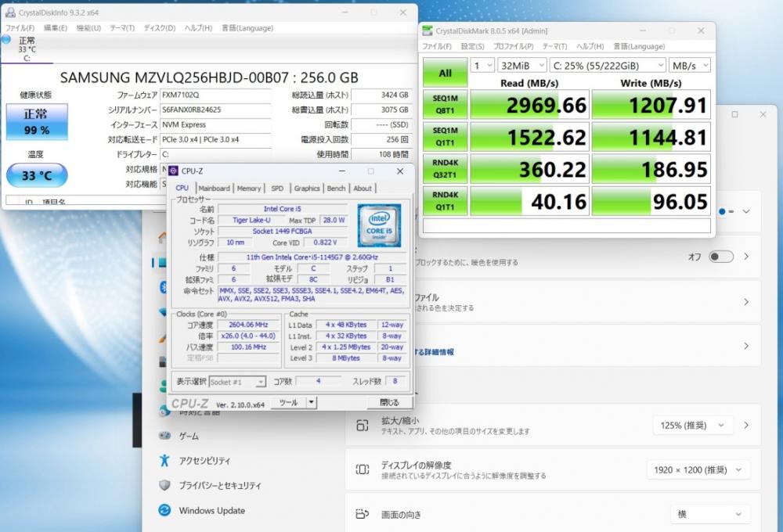Click the ツール button in CPU-Z
Image resolution: width=783 pixels, height=532 pixels.
tap(289, 402)
